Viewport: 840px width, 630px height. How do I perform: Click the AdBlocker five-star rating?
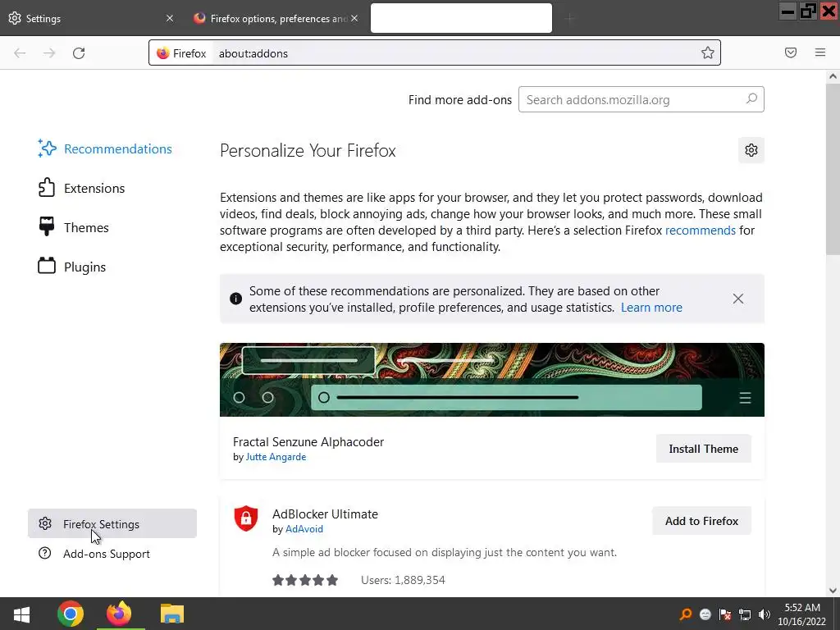(305, 580)
